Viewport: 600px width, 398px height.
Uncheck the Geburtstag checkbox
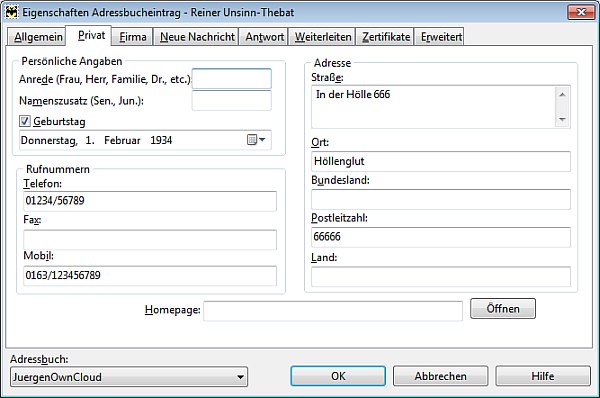[x=25, y=121]
